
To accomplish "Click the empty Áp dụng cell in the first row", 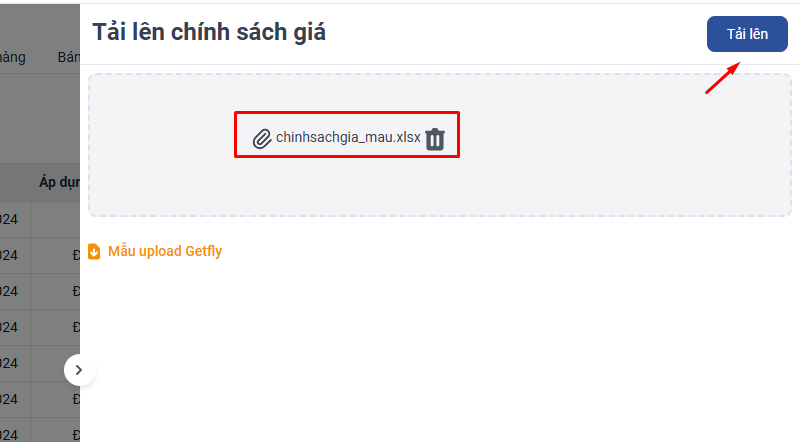I will [55, 219].
